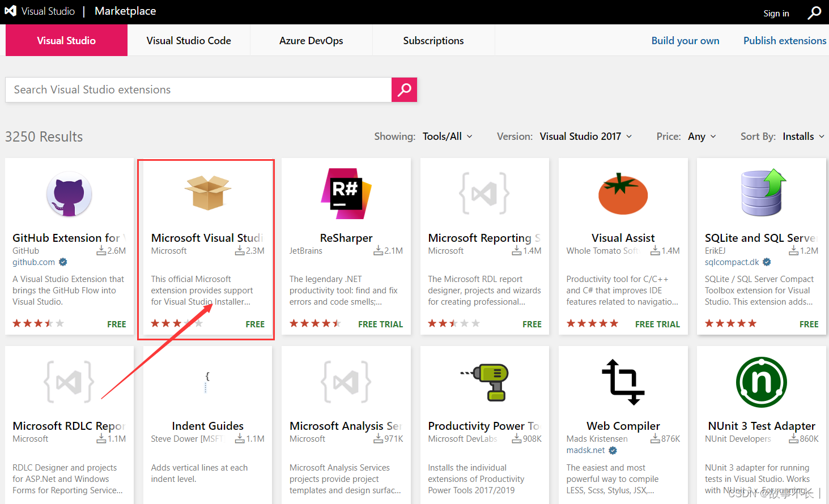This screenshot has height=504, width=829.
Task: Click the verified badge next to madsk.net
Action: click(613, 450)
